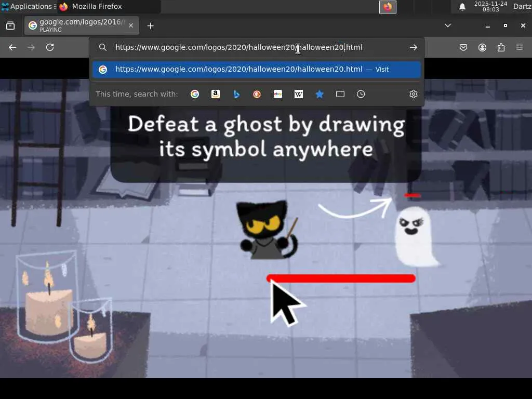Open the Firefox View button
532x399 pixels.
(x=10, y=26)
